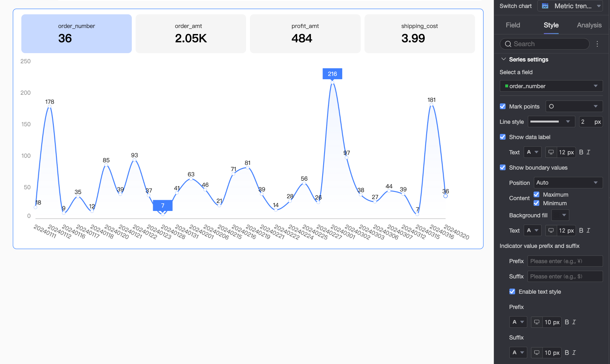This screenshot has width=610, height=364.
Task: Uncheck the Mark points checkbox
Action: click(503, 106)
